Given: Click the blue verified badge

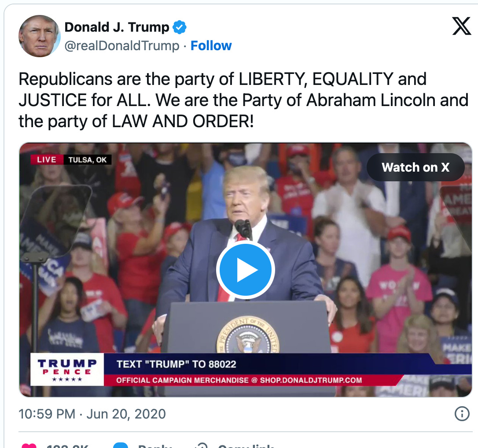Looking at the screenshot, I should [x=180, y=27].
